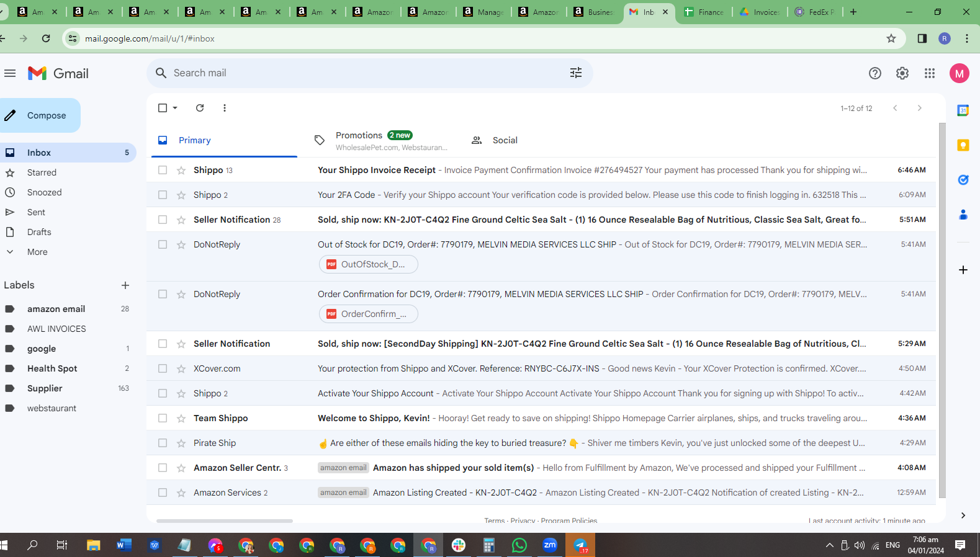Open the OrderConfirm PDF attachment
Image resolution: width=980 pixels, height=557 pixels.
coord(369,314)
